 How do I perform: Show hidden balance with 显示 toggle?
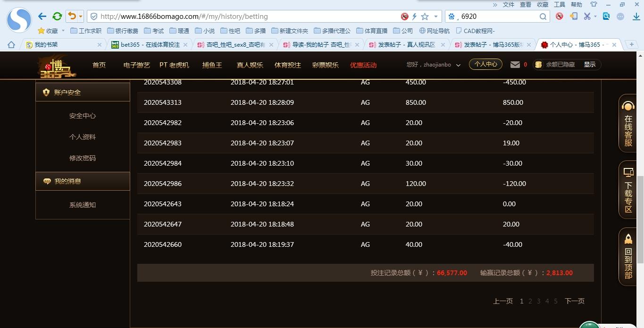pos(590,65)
